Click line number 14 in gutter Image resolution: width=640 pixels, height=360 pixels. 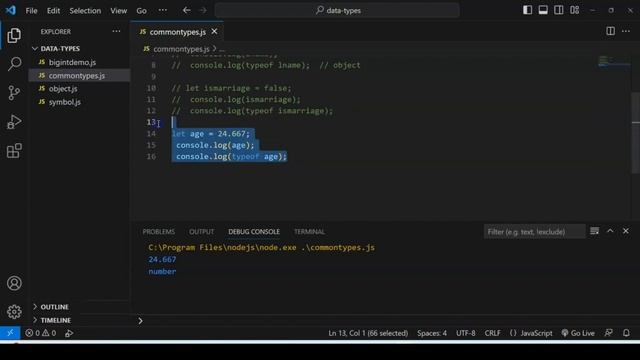pyautogui.click(x=151, y=133)
